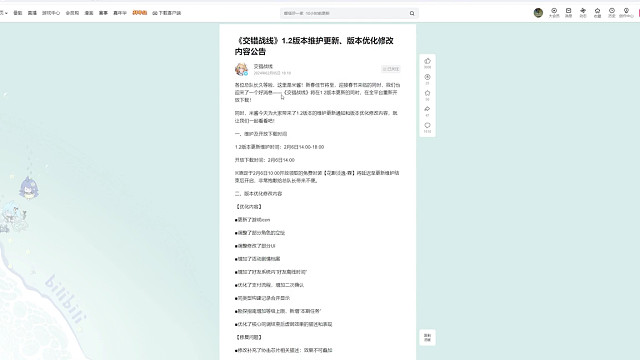Click the article title 《交错战线》1.2版本维护更新
640x360 pixels.
314,46
